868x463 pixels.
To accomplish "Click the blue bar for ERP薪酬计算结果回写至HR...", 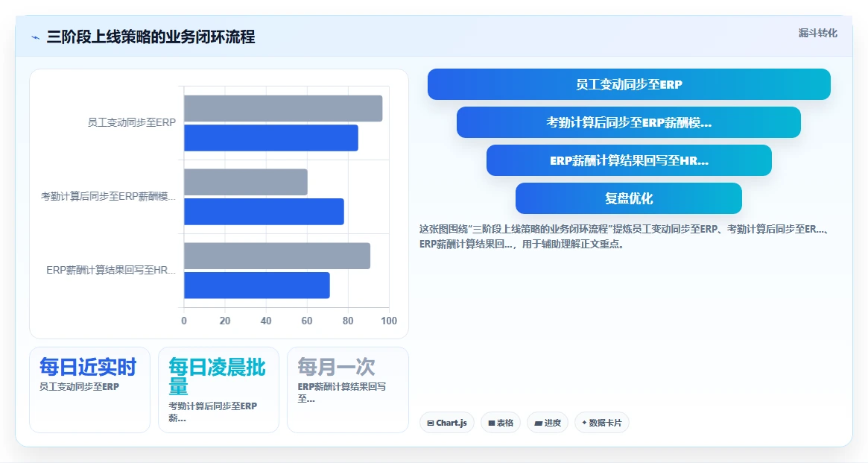I will (257, 286).
